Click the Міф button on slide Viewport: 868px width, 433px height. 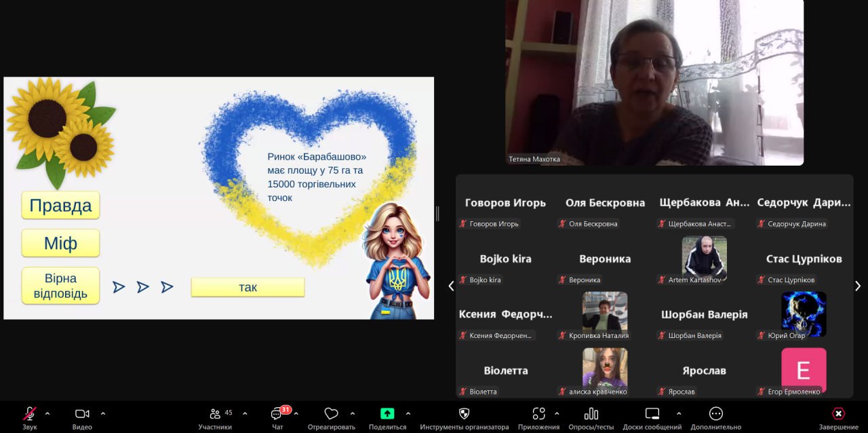pyautogui.click(x=60, y=243)
